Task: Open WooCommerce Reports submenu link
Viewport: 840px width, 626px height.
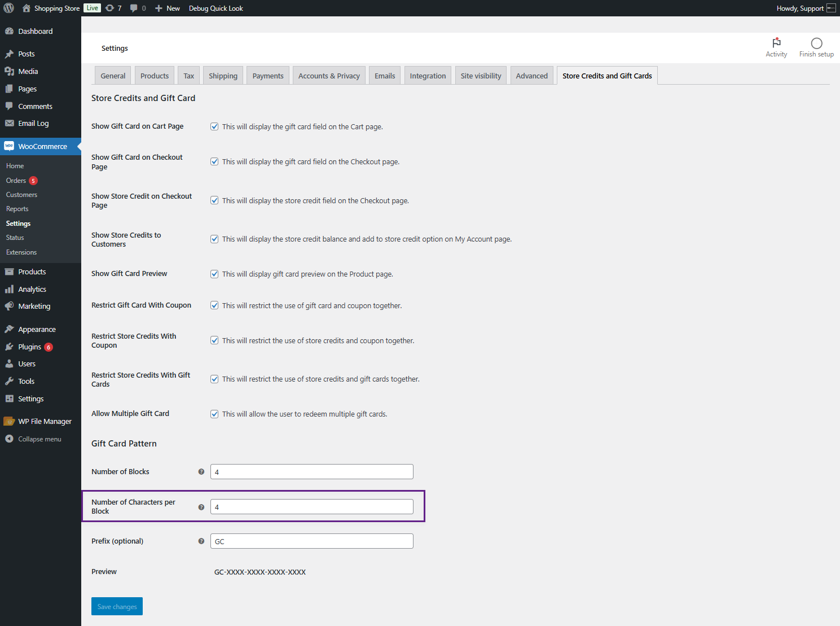Action: coord(17,209)
